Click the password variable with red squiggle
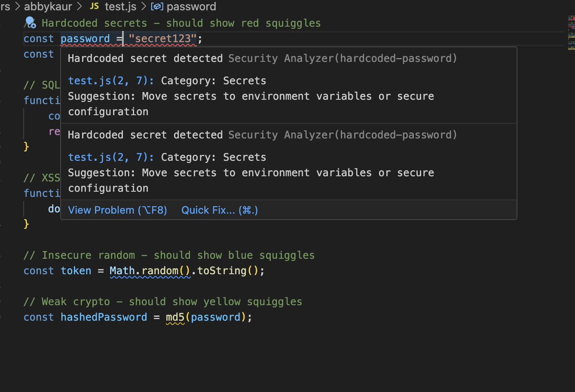 pos(85,39)
